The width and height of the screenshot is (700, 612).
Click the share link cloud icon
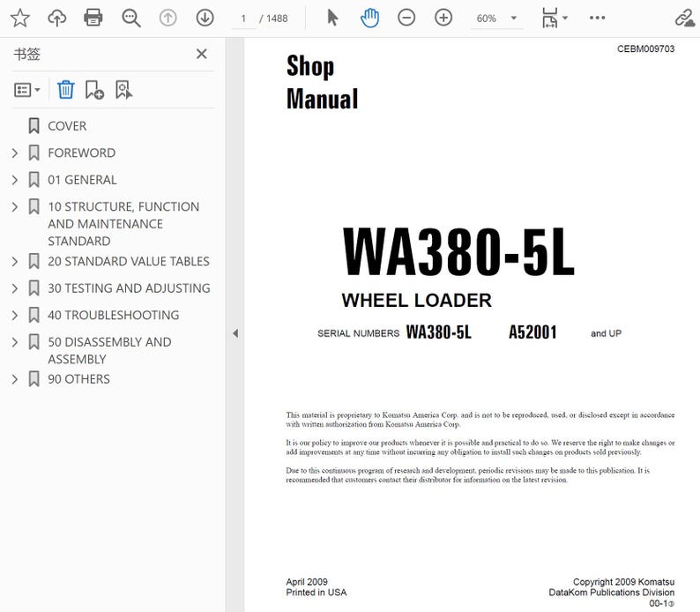685,19
